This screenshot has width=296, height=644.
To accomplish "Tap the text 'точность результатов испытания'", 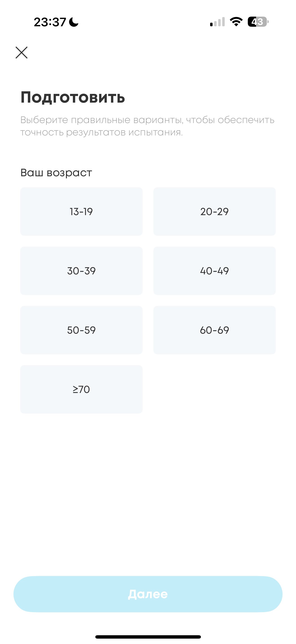I will pyautogui.click(x=102, y=132).
